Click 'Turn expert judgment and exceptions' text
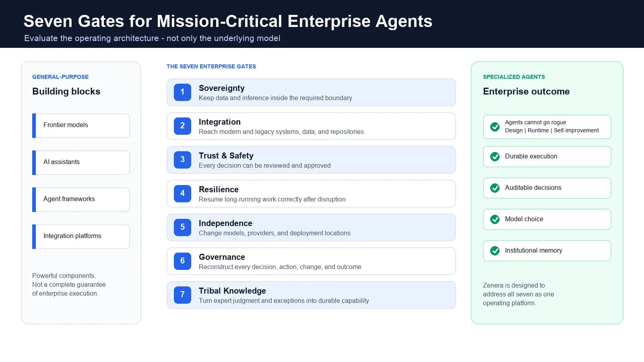Viewport: 644px width, 362px height. pyautogui.click(x=284, y=300)
